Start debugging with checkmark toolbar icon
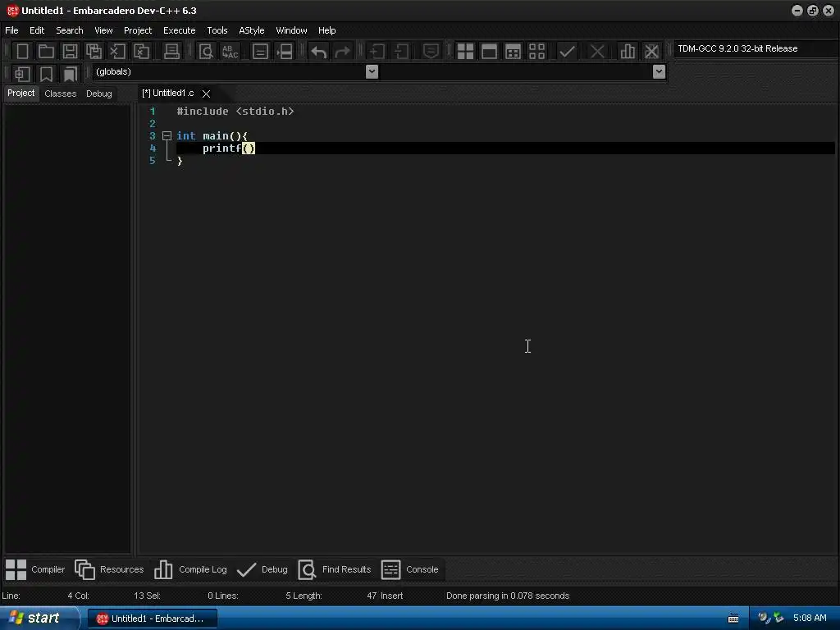This screenshot has width=840, height=630. (x=567, y=52)
